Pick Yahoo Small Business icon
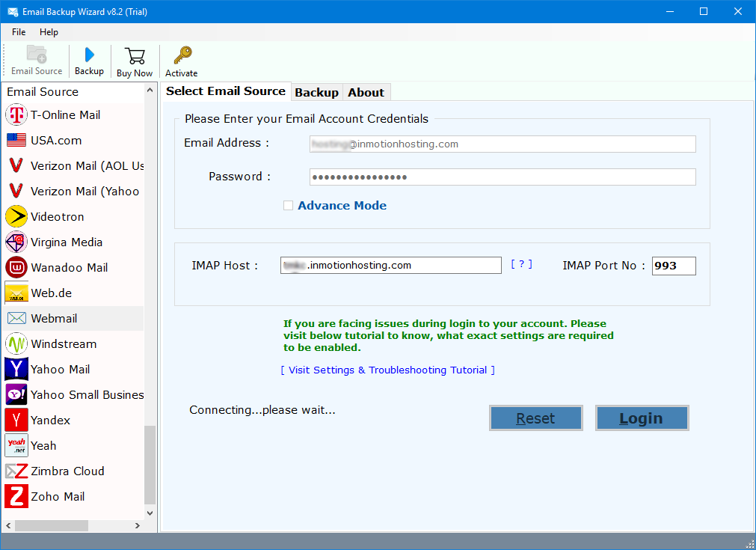This screenshot has height=550, width=756. pyautogui.click(x=16, y=394)
